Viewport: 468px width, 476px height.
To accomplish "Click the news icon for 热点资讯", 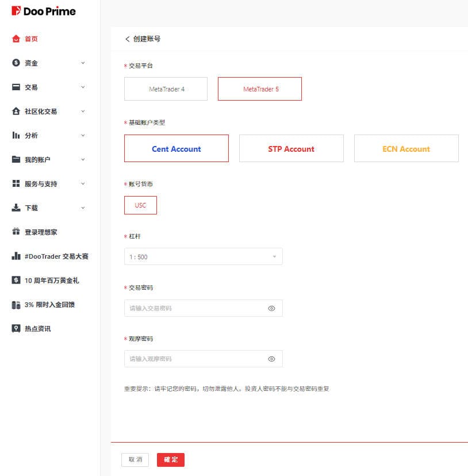I will point(16,328).
